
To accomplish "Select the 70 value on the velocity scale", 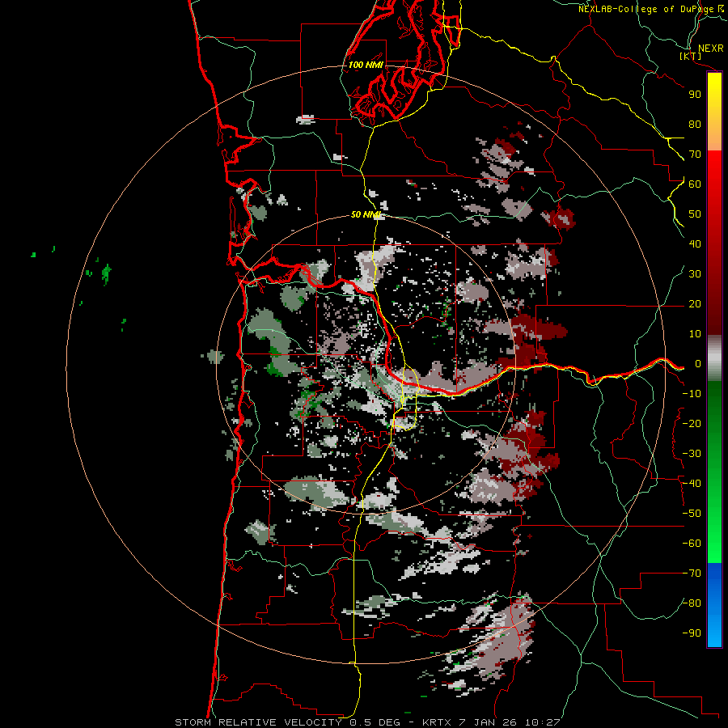I will click(695, 154).
